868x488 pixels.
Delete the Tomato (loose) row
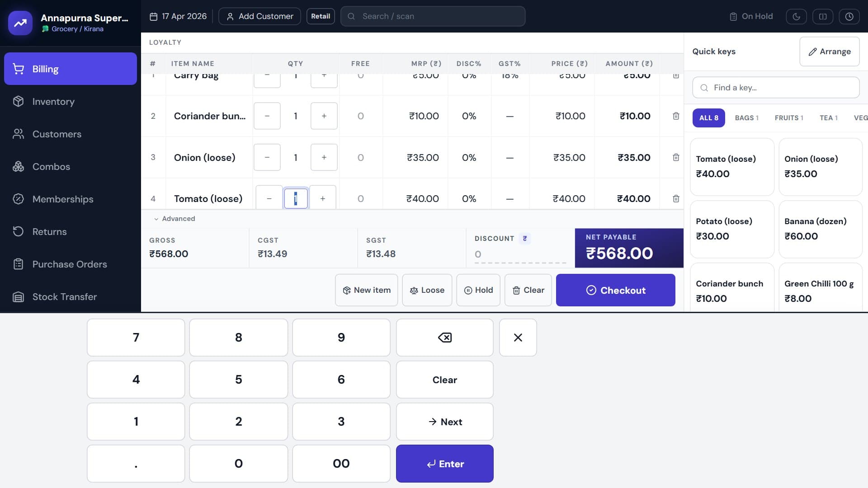coord(676,198)
